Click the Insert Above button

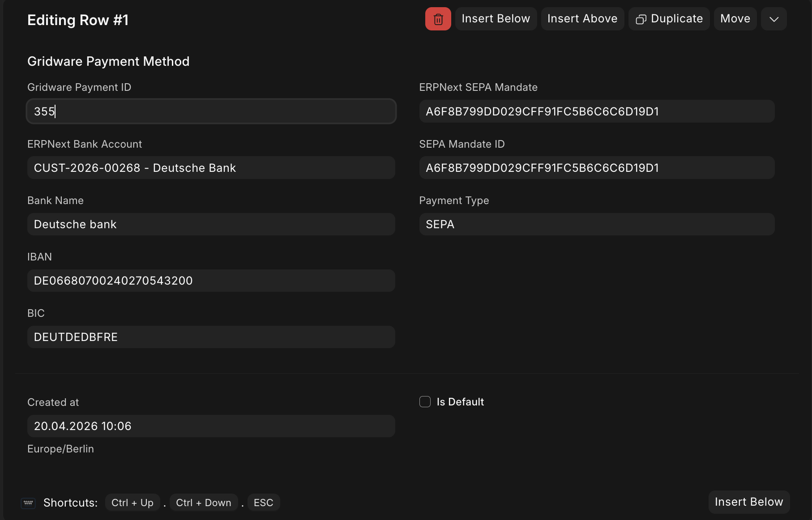(582, 19)
